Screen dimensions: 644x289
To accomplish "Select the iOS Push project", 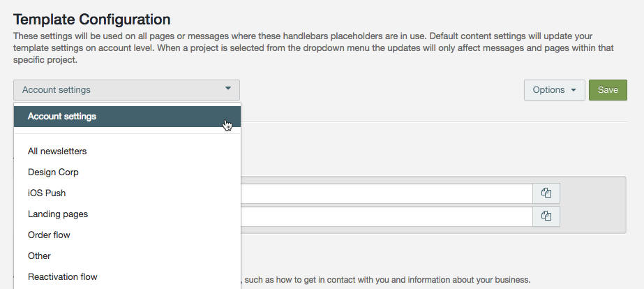I will pyautogui.click(x=47, y=193).
